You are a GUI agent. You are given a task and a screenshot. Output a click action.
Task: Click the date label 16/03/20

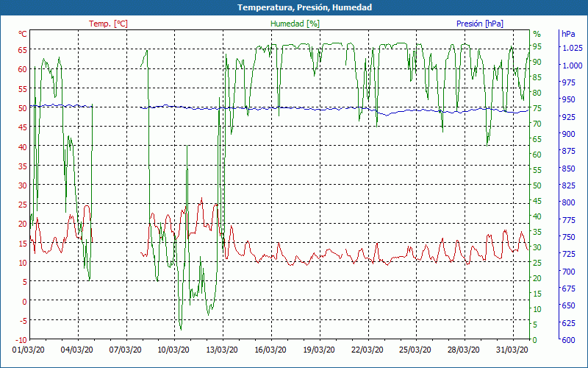point(270,350)
